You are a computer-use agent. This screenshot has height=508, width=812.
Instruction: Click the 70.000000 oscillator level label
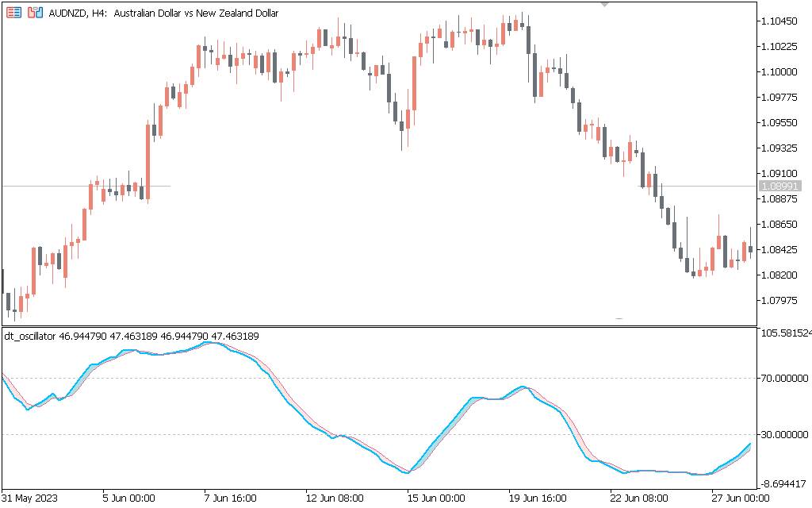(x=784, y=379)
